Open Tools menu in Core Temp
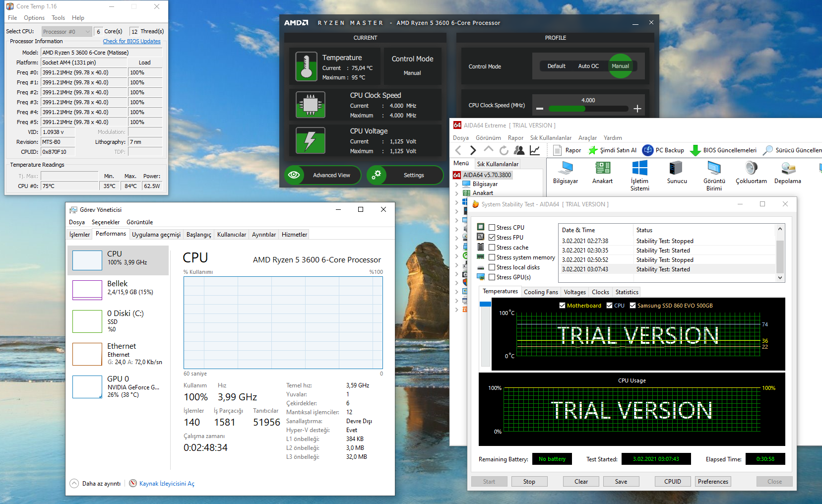Viewport: 822px width, 504px height. pos(59,18)
